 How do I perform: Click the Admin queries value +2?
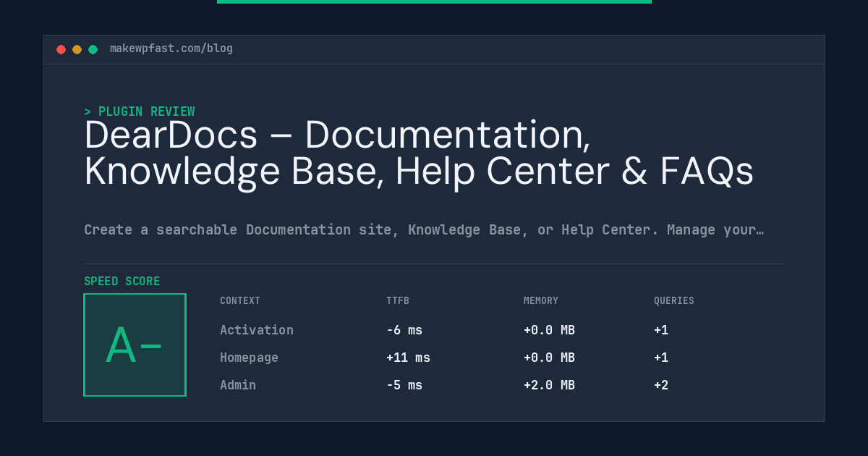pyautogui.click(x=661, y=385)
